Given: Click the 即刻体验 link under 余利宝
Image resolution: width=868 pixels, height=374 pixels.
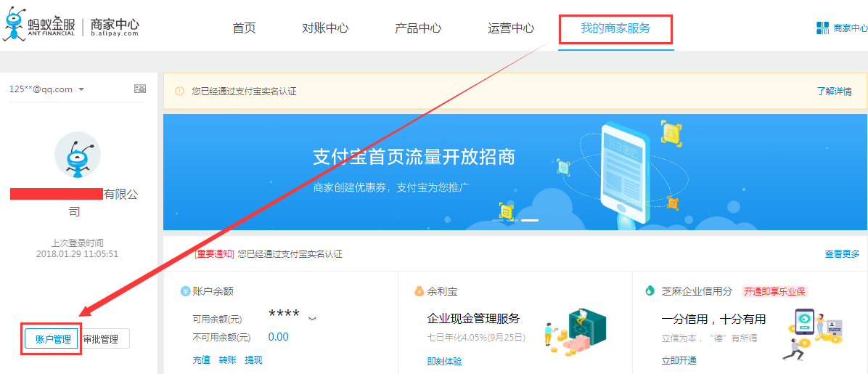Looking at the screenshot, I should 444,361.
